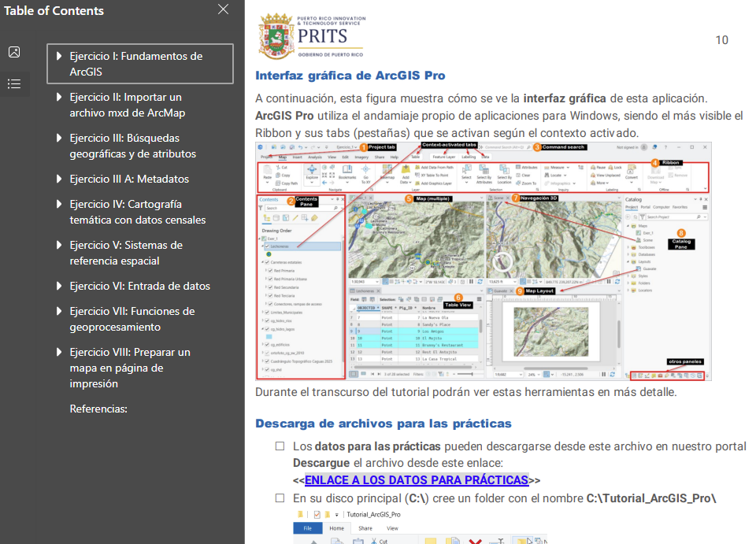Close the Table of Contents pane
Viewport: 756px width, 544px height.
[x=224, y=9]
